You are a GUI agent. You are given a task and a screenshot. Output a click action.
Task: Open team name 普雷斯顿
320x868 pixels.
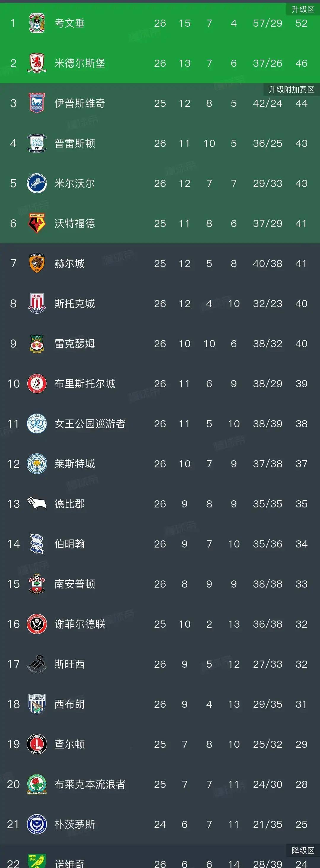(75, 143)
